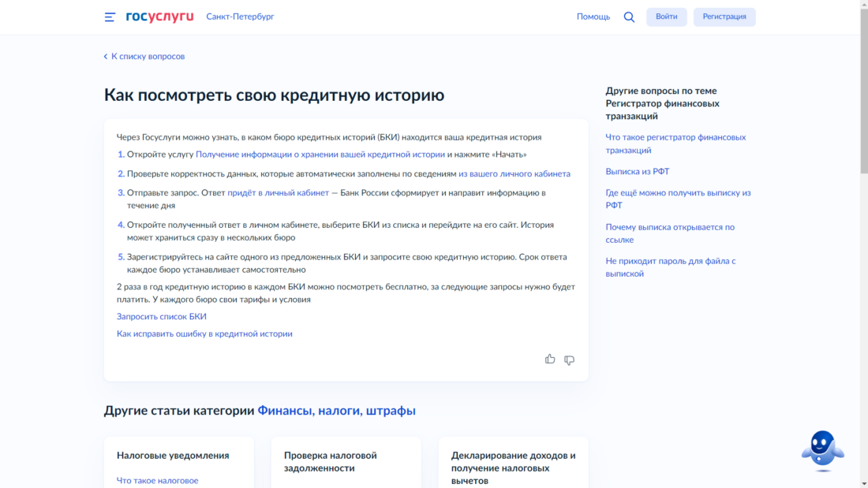The height and width of the screenshot is (488, 868).
Task: Click the Регистрация button
Action: [x=724, y=16]
